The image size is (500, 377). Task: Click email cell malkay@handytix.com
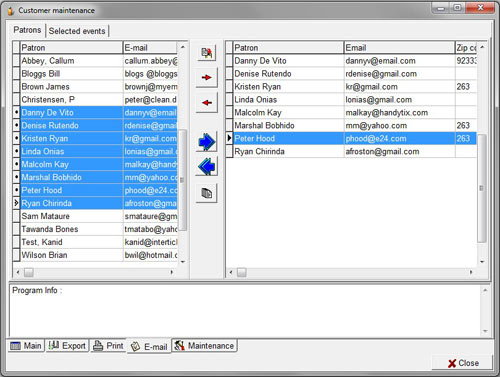400,113
